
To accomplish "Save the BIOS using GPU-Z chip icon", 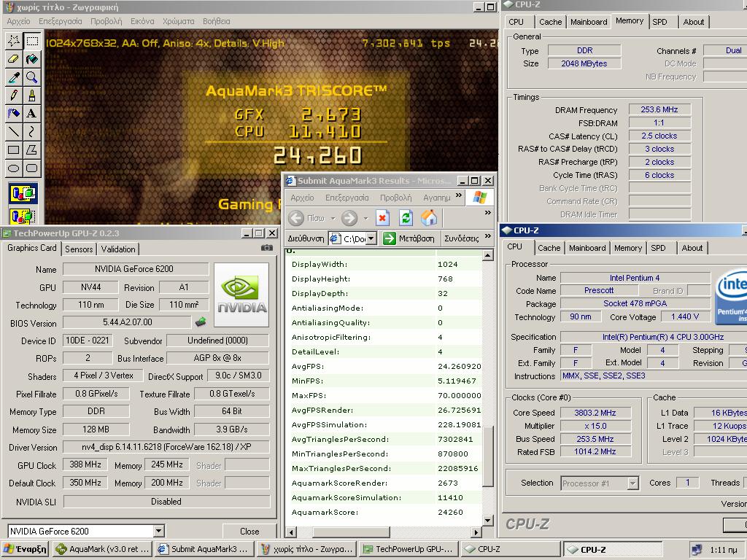I will click(201, 322).
